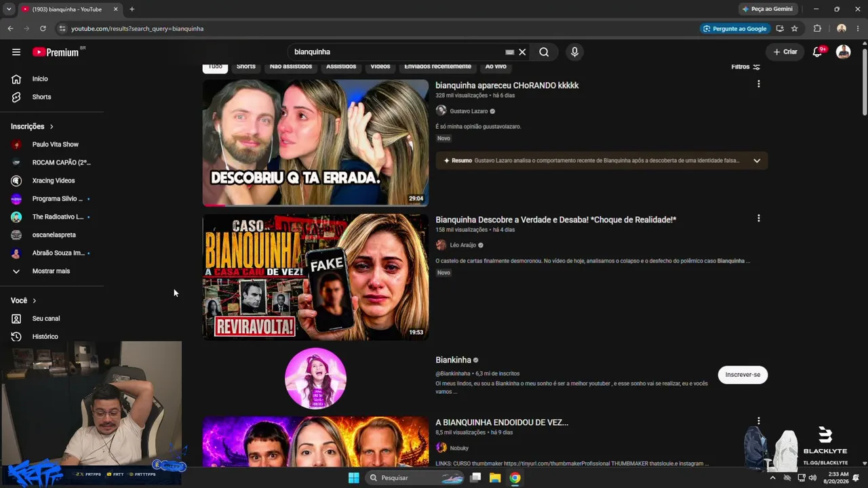
Task: Clear the search query with the X
Action: pyautogui.click(x=522, y=52)
